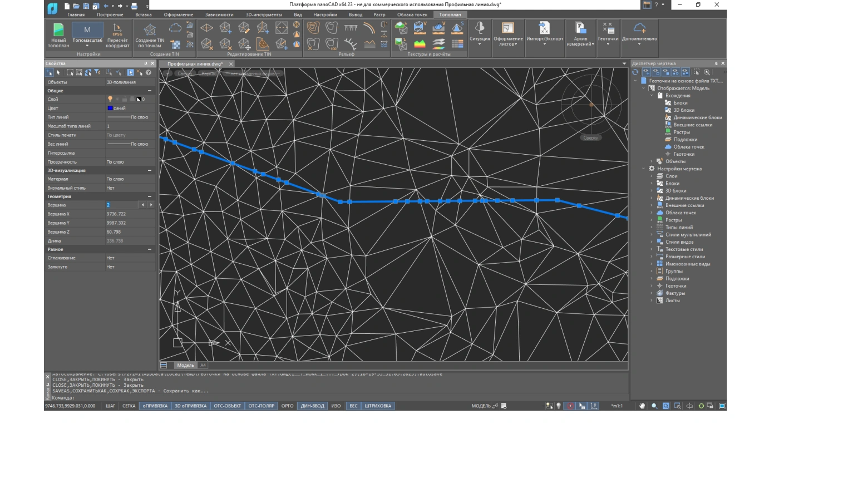The width and height of the screenshot is (868, 488).
Task: Collapse the Геометрия properties section
Action: coord(149,196)
